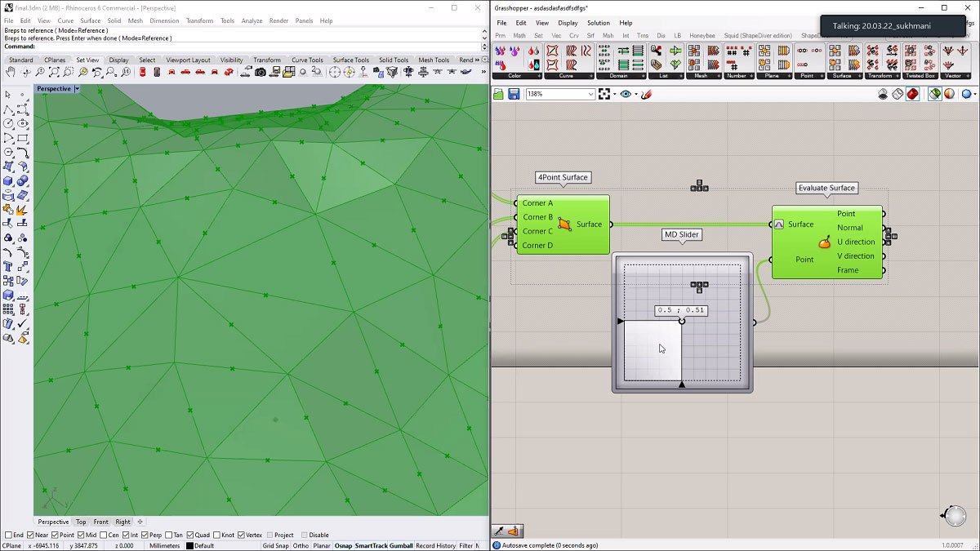
Task: Open the Grasshopper file folder icon
Action: tap(499, 94)
